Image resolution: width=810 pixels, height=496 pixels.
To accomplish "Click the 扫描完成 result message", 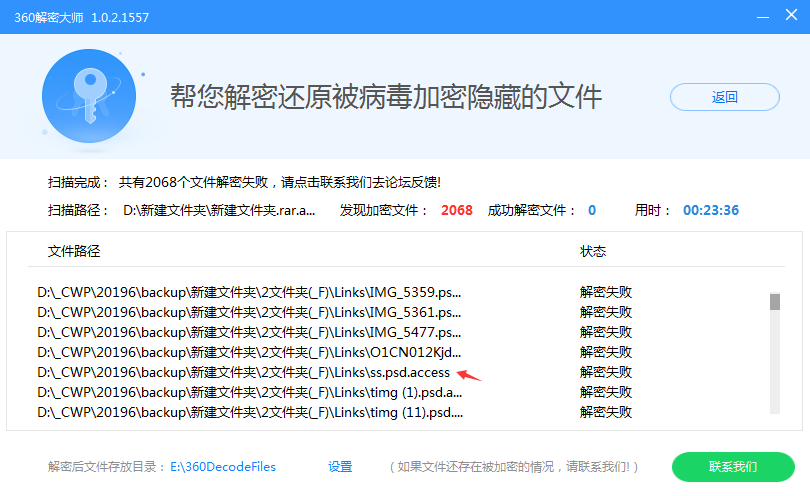I will click(x=279, y=182).
